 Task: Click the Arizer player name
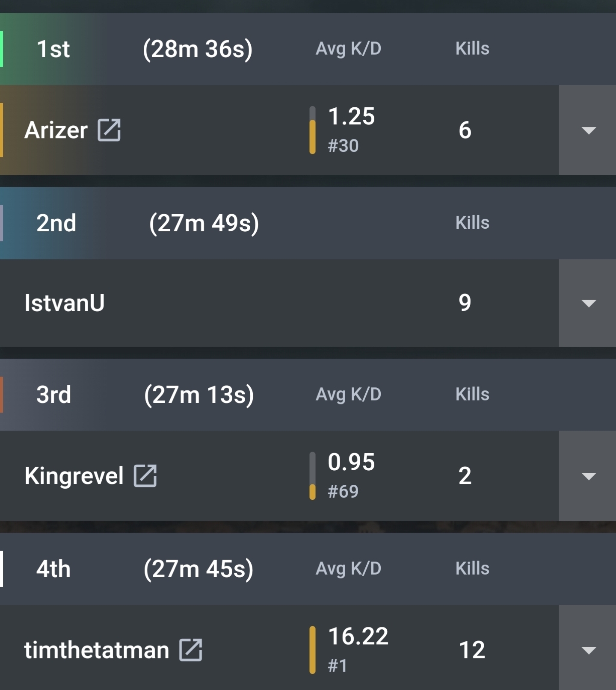(x=56, y=130)
